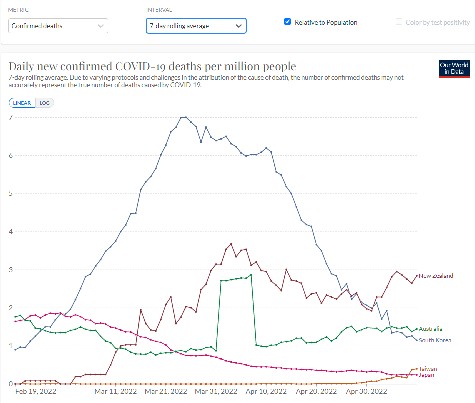Click the chevron arrow on the interval selector

click(x=238, y=26)
